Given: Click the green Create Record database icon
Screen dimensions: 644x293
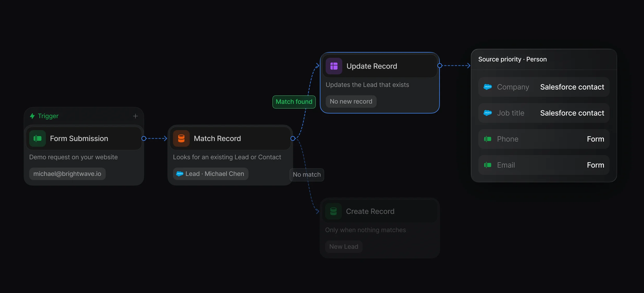Looking at the screenshot, I should click(x=333, y=211).
